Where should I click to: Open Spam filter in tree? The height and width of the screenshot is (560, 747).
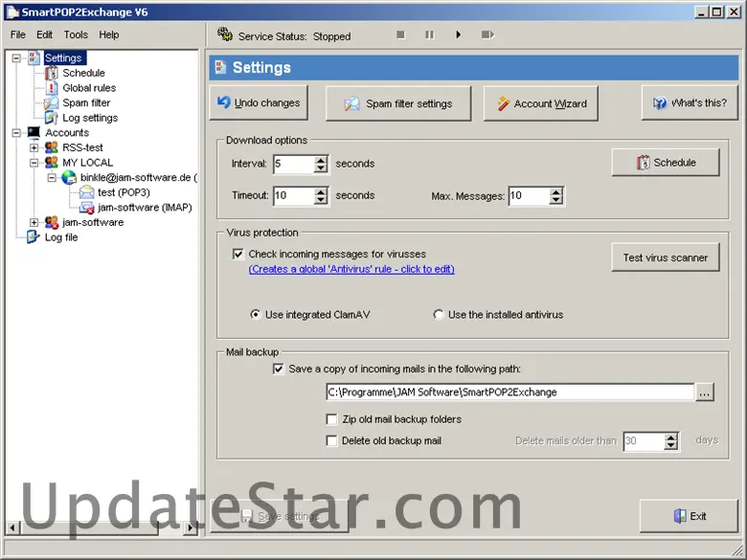tap(86, 102)
